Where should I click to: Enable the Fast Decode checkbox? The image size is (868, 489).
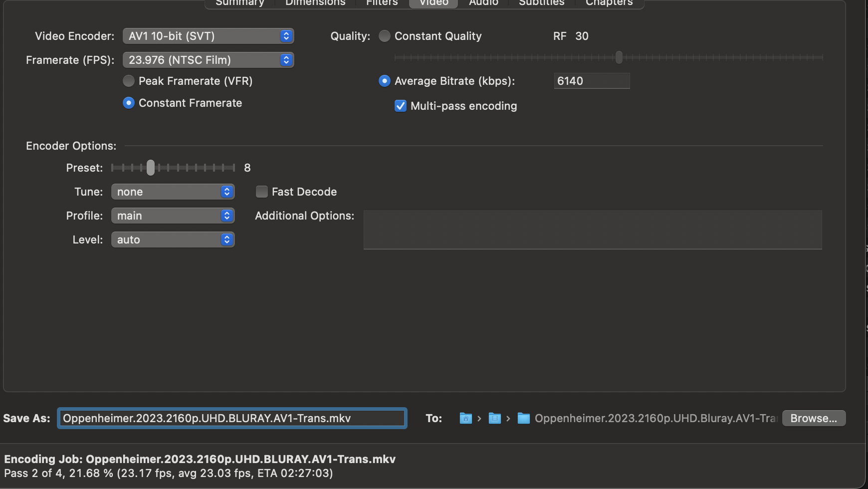[x=262, y=192]
